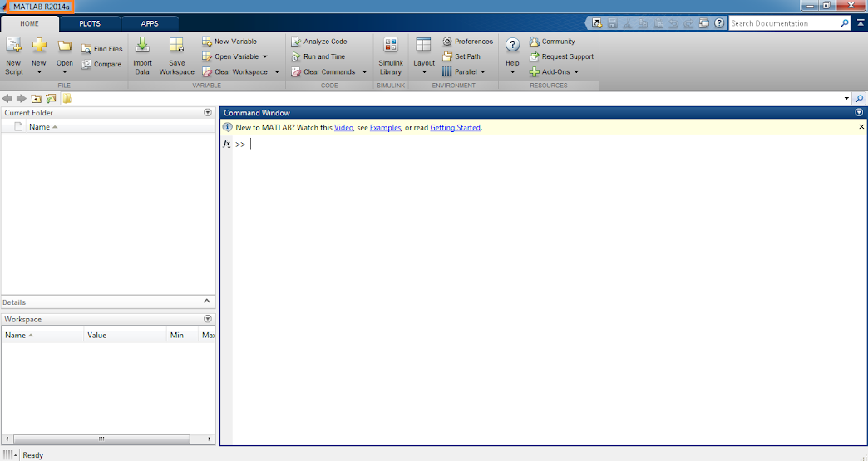Click Import Data
Viewport: 868px width, 461px height.
[142, 56]
